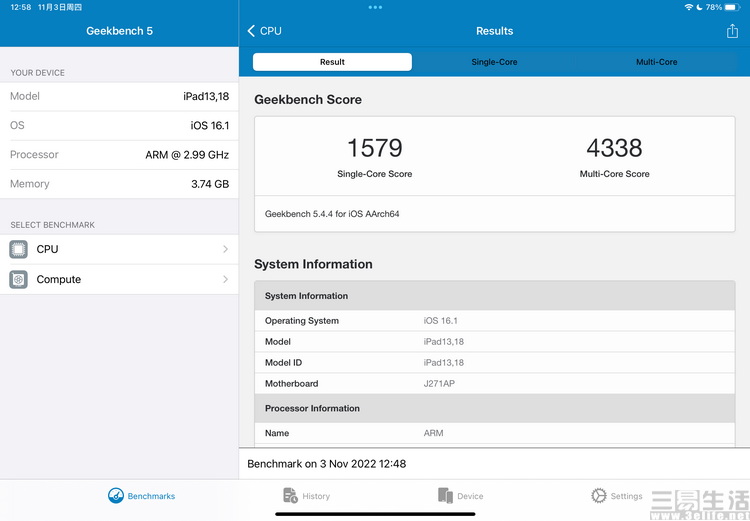Tap the Wi-Fi status icon
Image resolution: width=750 pixels, height=521 pixels.
(x=689, y=7)
